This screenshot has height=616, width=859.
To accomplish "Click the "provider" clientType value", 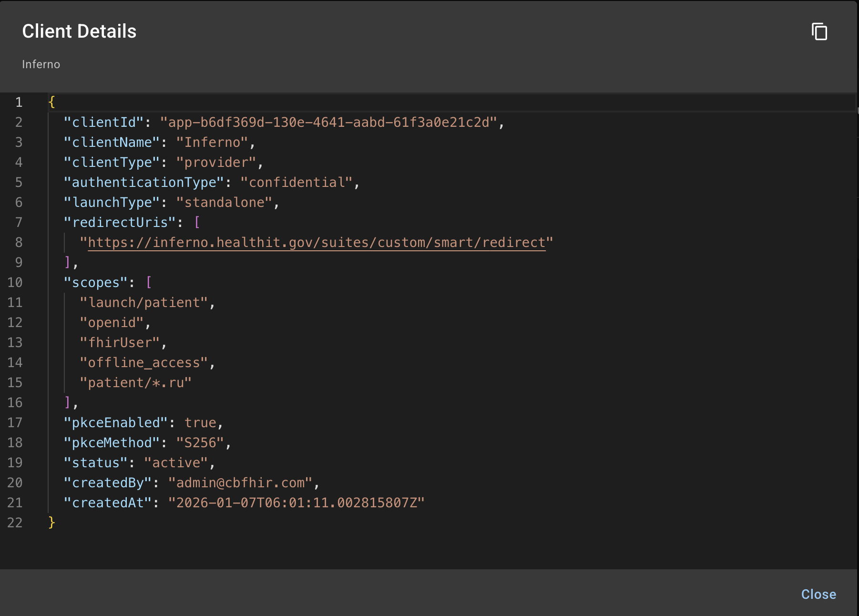I will point(216,163).
